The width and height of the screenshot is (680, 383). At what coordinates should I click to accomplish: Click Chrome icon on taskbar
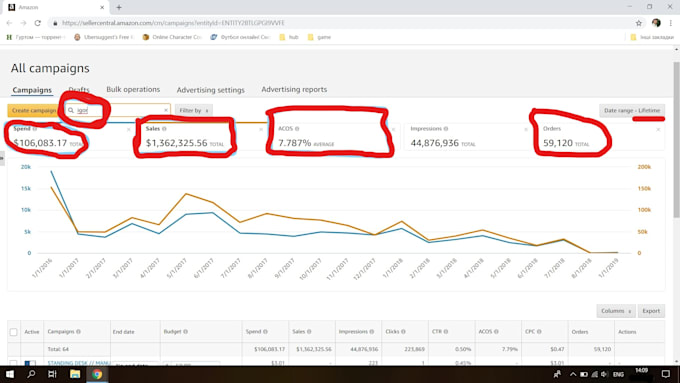coord(97,374)
